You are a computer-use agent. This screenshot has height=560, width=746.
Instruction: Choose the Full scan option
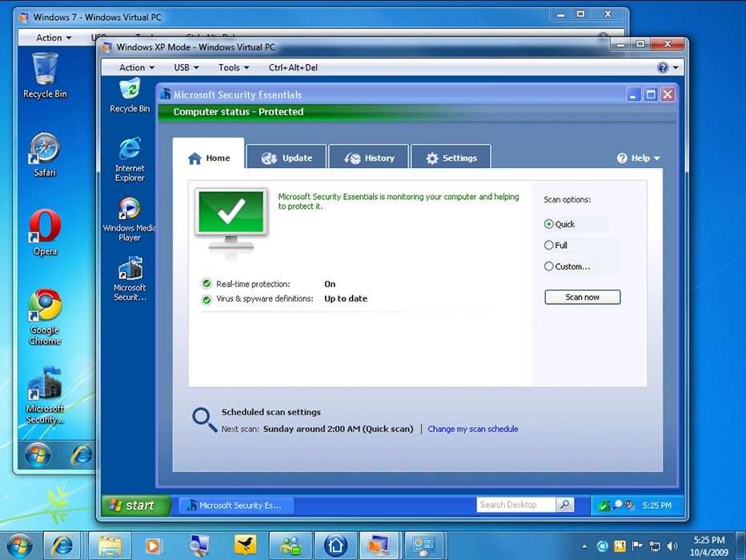point(550,245)
